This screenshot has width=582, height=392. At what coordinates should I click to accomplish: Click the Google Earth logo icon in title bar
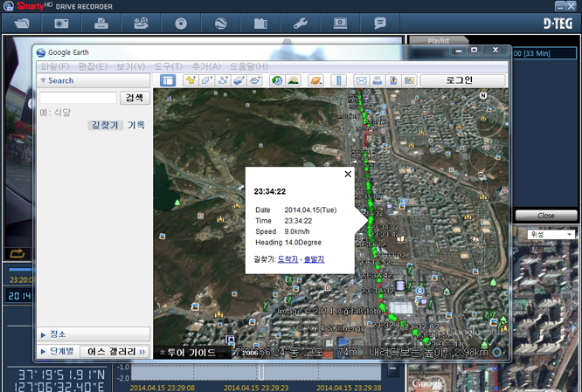(41, 52)
